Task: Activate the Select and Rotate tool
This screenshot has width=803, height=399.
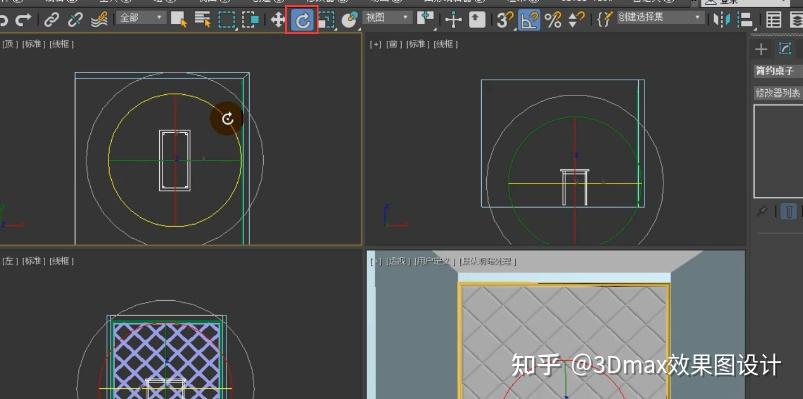Action: point(302,20)
